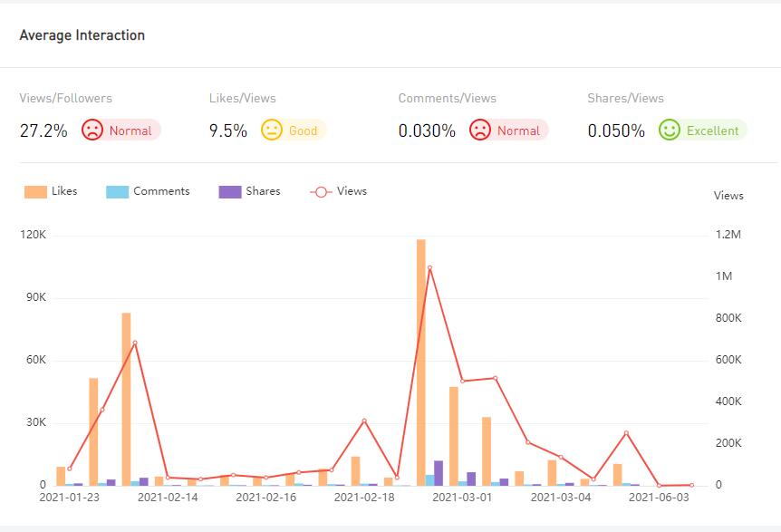Click the Views line marker icon in legend
Screen dimensions: 781x532
321,192
